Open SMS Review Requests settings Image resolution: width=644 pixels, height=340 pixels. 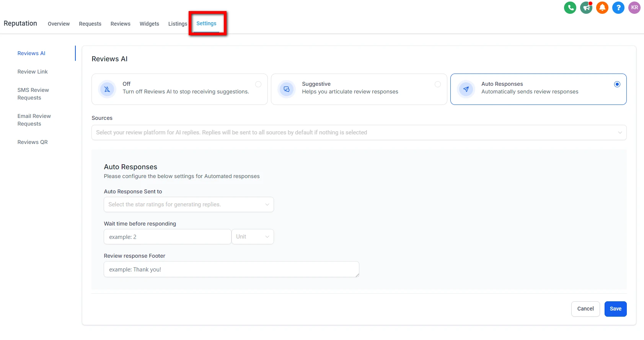(x=33, y=94)
